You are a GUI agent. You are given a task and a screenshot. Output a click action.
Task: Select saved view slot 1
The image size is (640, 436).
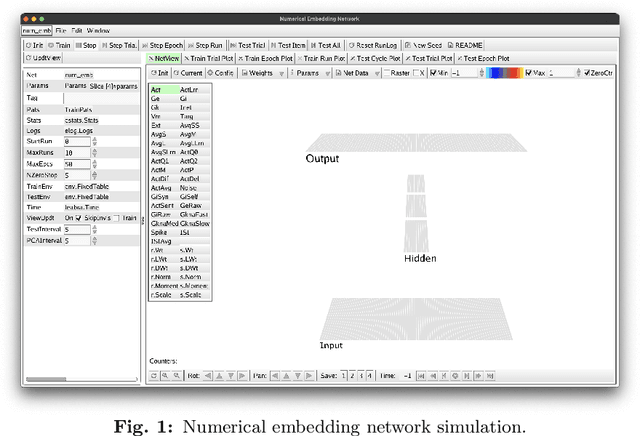343,376
